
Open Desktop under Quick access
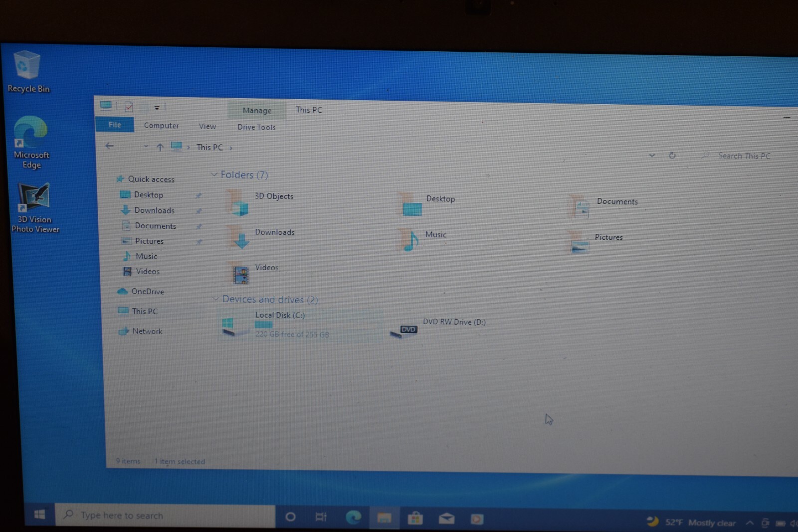pos(148,194)
